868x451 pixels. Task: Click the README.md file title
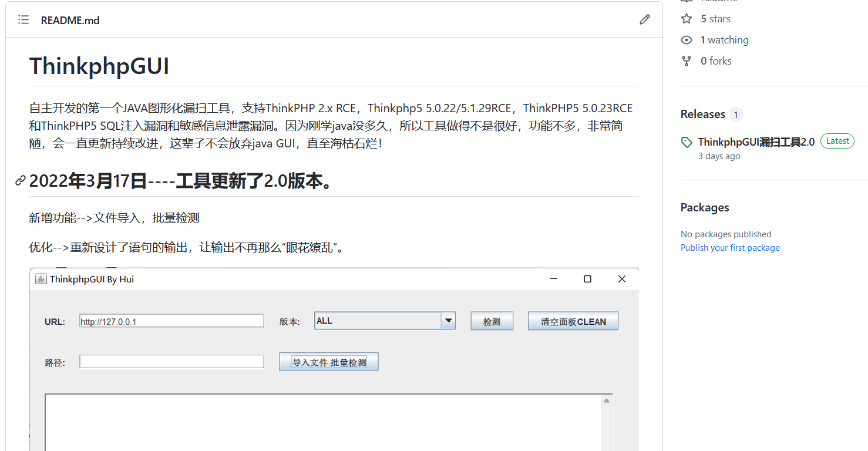[x=70, y=21]
